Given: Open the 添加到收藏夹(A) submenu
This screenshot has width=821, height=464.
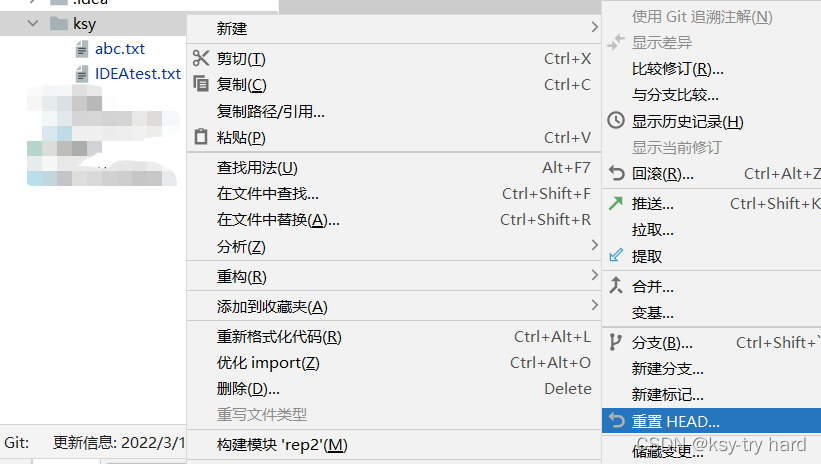Looking at the screenshot, I should point(394,306).
